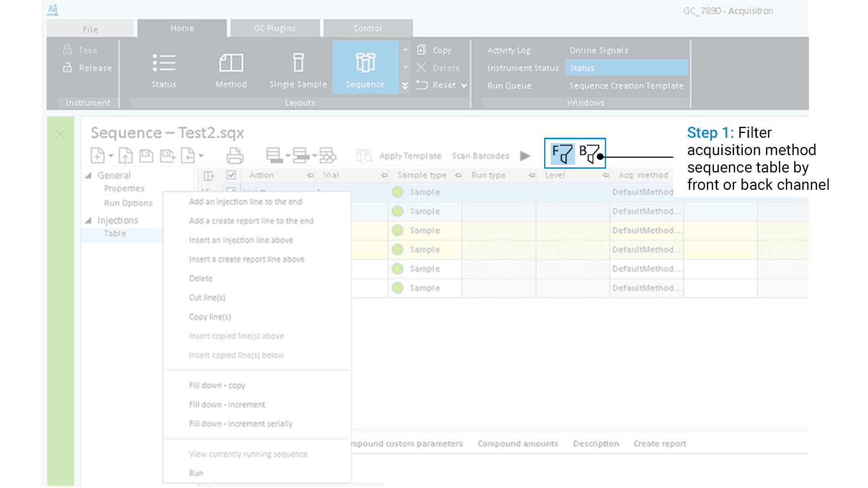Check the select-all checkbox in table header
Viewport: 868px width, 488px height.
click(x=231, y=175)
